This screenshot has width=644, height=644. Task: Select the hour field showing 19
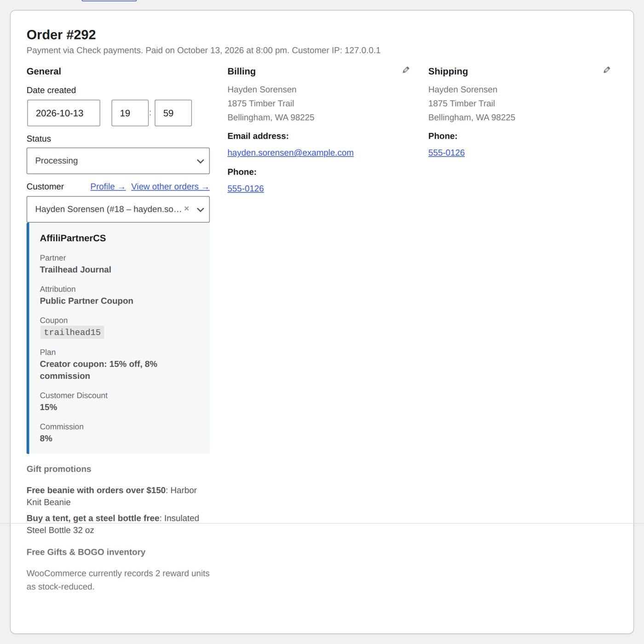[130, 113]
